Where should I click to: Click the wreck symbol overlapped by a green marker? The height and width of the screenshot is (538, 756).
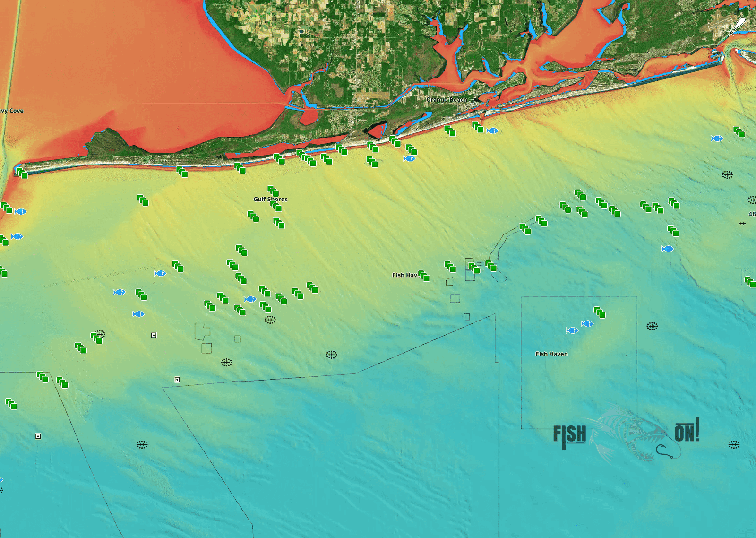pos(100,334)
